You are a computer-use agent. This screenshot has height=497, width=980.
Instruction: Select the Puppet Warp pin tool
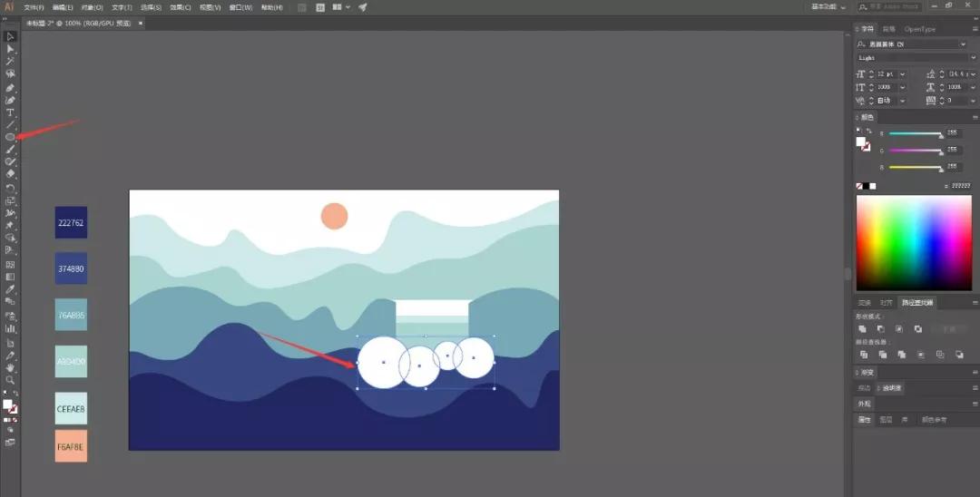[x=10, y=224]
